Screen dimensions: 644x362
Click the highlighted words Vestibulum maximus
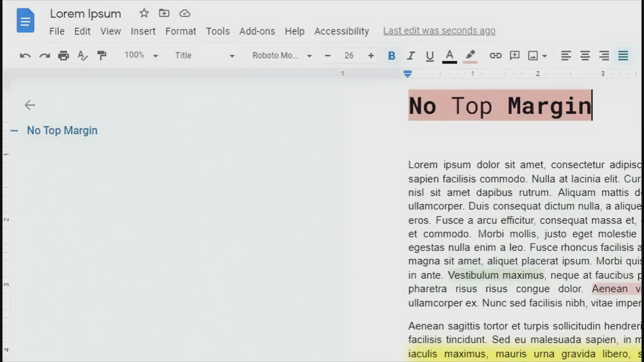tap(495, 275)
